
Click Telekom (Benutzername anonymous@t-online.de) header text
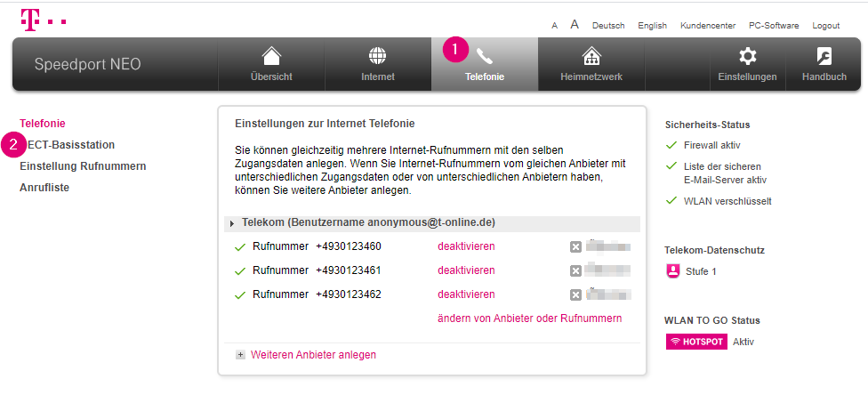[x=369, y=222]
